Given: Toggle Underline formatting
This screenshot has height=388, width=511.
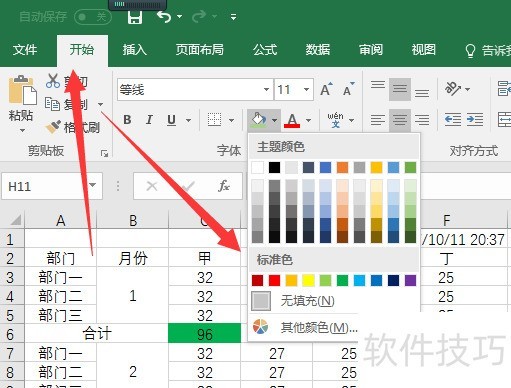Looking at the screenshot, I should click(x=171, y=120).
